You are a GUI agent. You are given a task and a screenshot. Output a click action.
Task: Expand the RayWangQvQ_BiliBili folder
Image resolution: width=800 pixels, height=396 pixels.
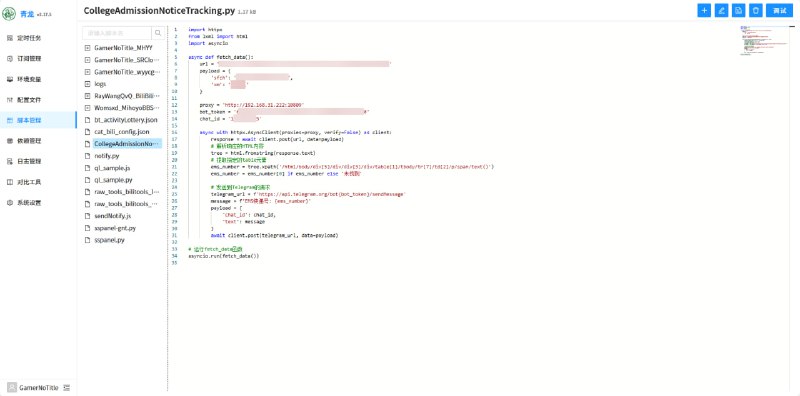point(87,96)
